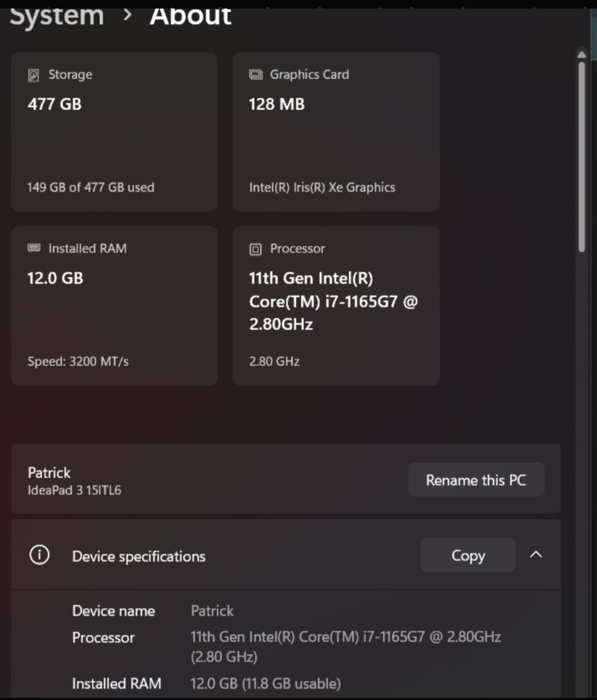Open the 128 MB Graphics Card tile
Viewport: 597px width, 700px height.
[x=336, y=132]
